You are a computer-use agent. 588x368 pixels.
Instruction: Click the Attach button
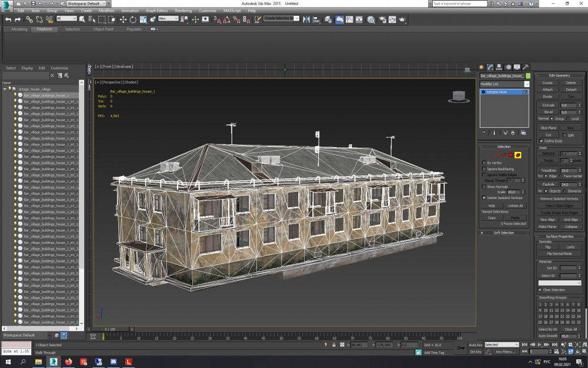pyautogui.click(x=547, y=89)
